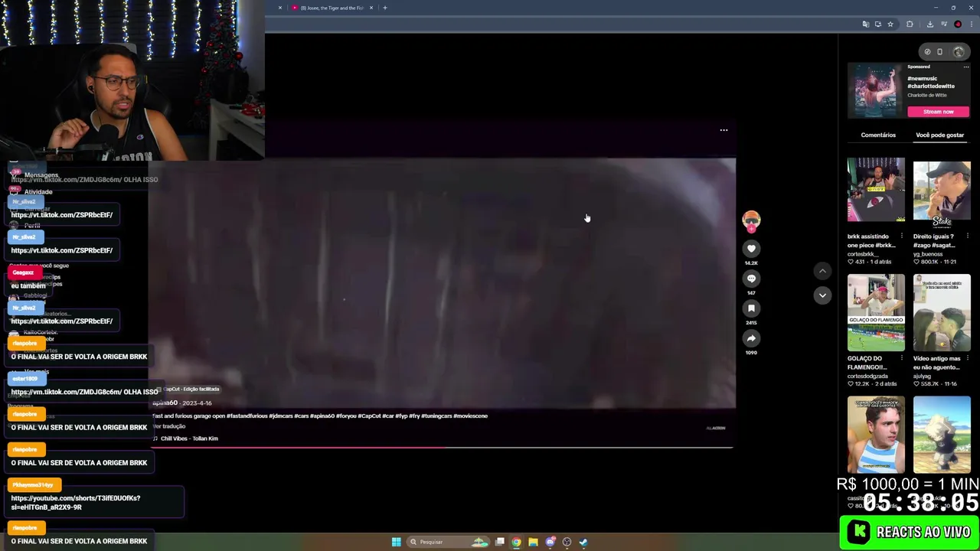Open the Video antigo mas eu não aguento thumbnail
The image size is (980, 551).
(x=942, y=312)
